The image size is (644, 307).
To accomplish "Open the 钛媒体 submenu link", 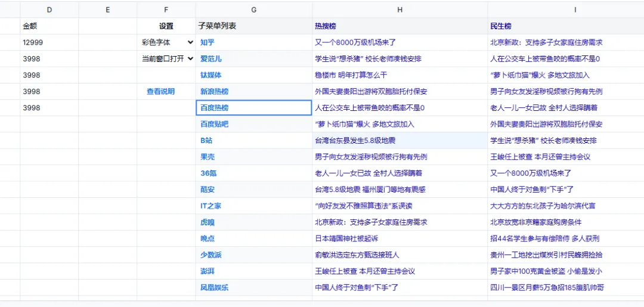I will tap(211, 75).
